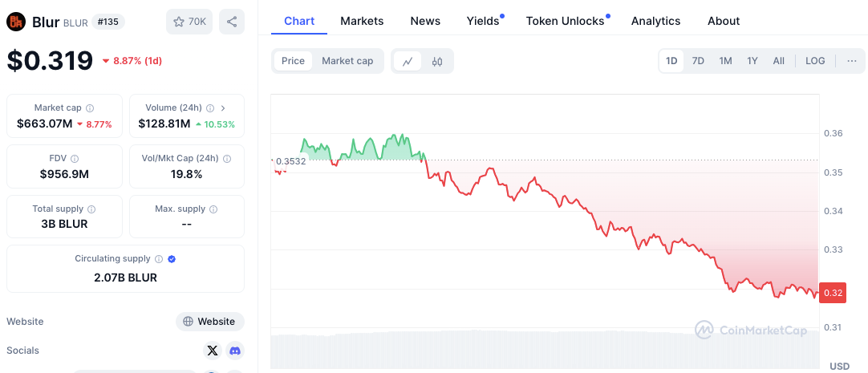Select the 7D time range
Image resolution: width=868 pixels, height=373 pixels.
coord(698,61)
